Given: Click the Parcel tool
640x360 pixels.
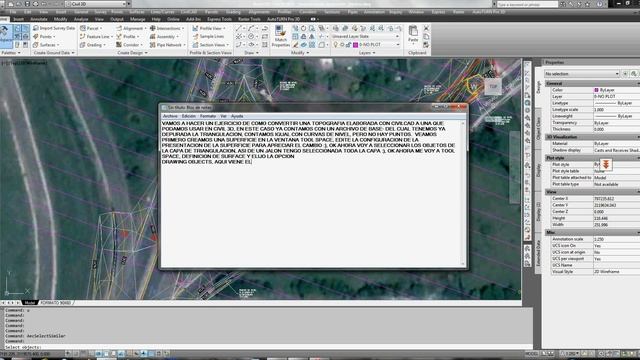Looking at the screenshot, I should (x=91, y=28).
